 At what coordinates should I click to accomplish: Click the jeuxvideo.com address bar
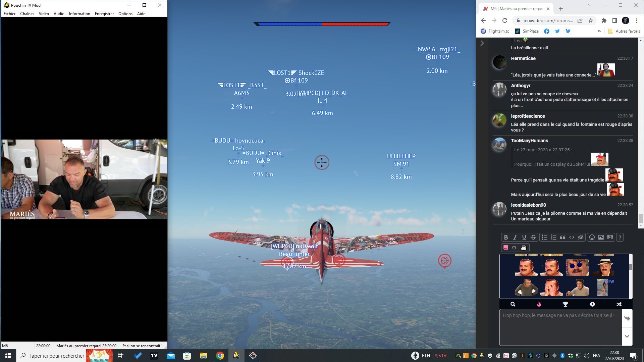[548, 20]
